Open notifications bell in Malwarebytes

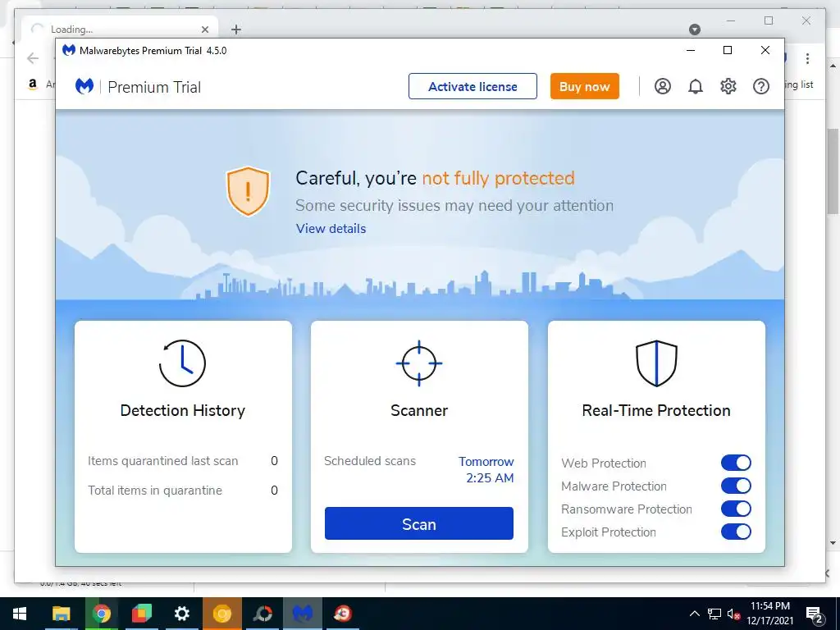coord(696,86)
